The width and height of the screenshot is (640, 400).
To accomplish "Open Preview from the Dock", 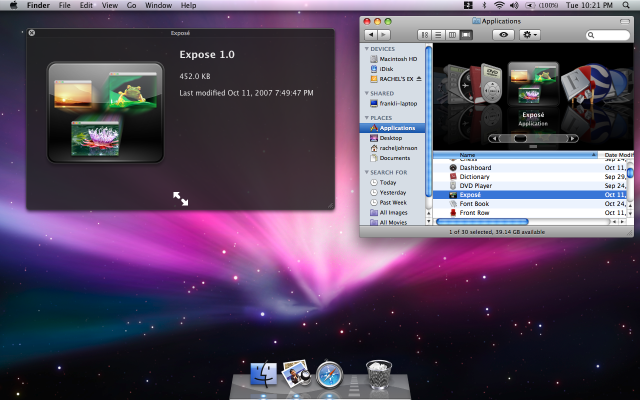I will (296, 373).
